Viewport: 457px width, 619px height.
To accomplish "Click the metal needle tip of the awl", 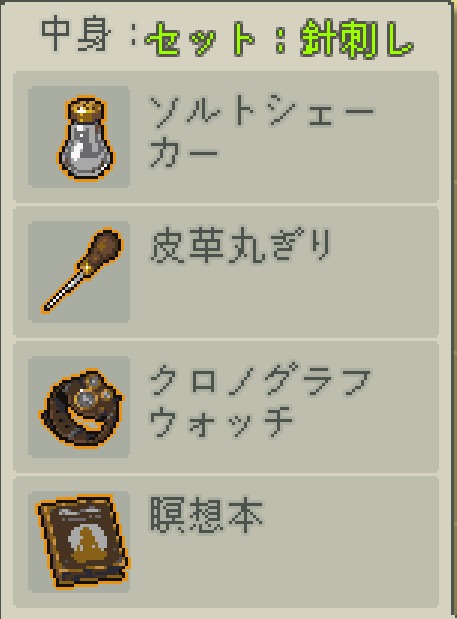I will click(63, 293).
